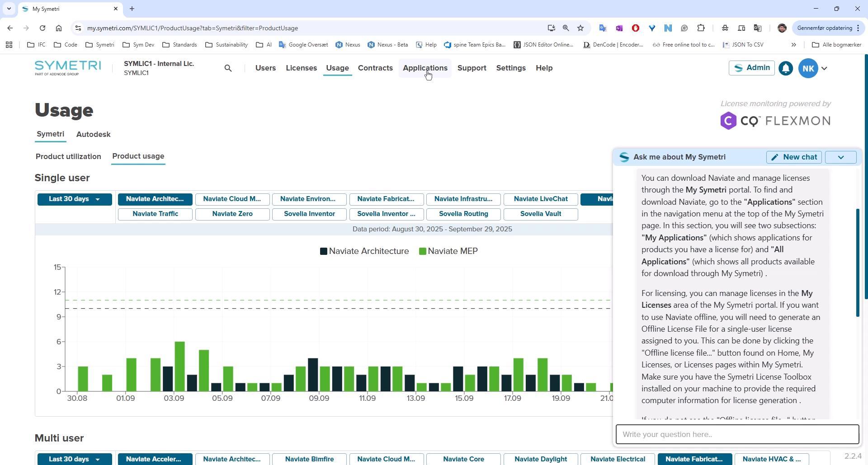
Task: Open the Settings menu
Action: point(511,68)
